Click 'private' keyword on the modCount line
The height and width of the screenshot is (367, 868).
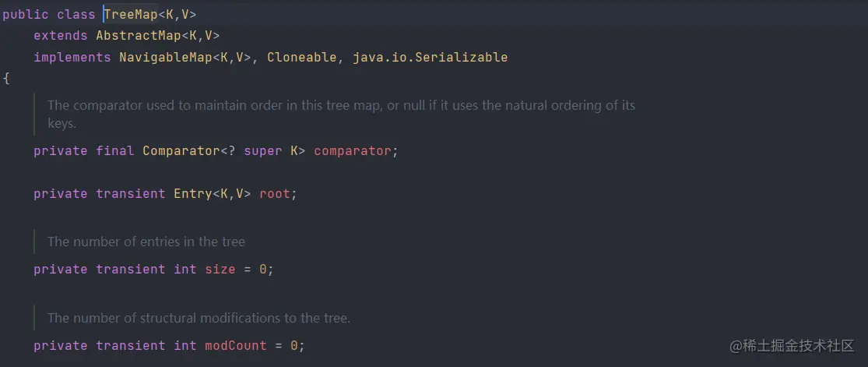click(x=61, y=346)
